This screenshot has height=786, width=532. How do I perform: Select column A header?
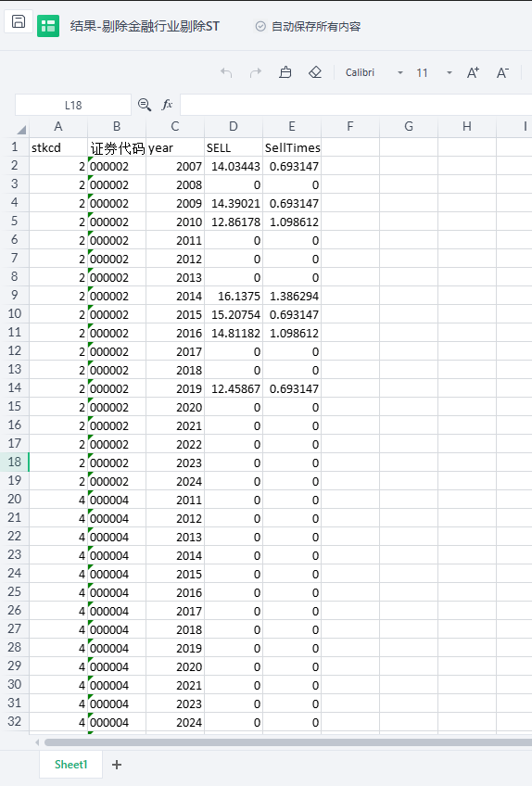click(58, 126)
